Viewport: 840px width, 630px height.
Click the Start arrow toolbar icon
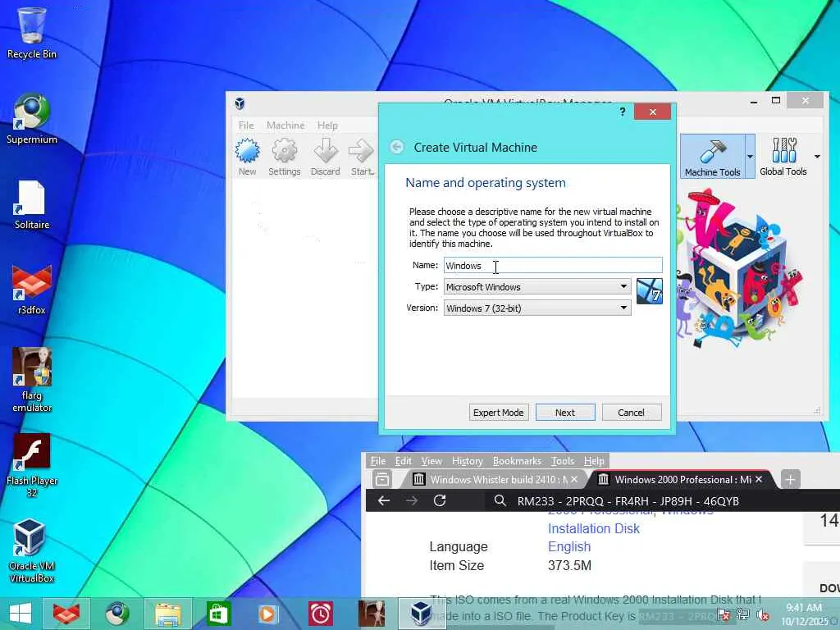click(x=362, y=157)
